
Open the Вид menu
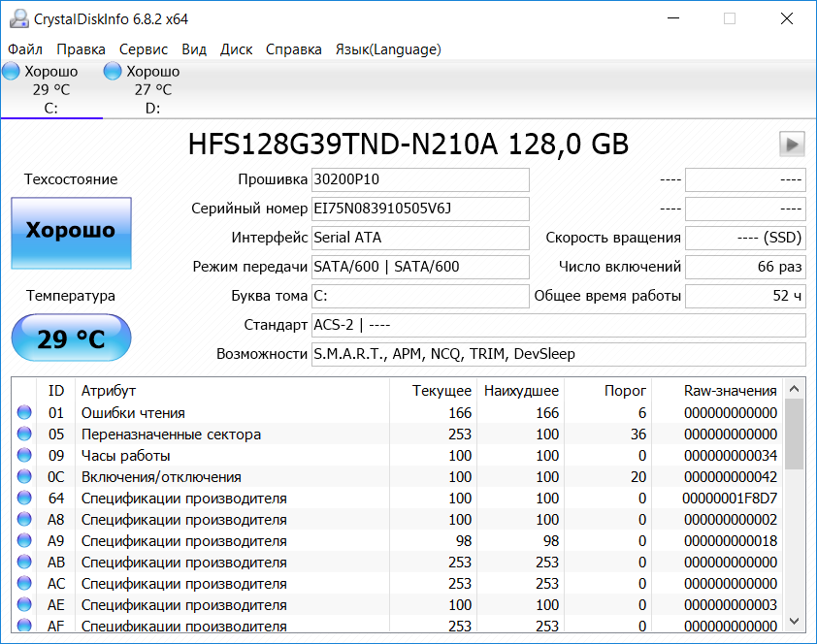(x=194, y=49)
